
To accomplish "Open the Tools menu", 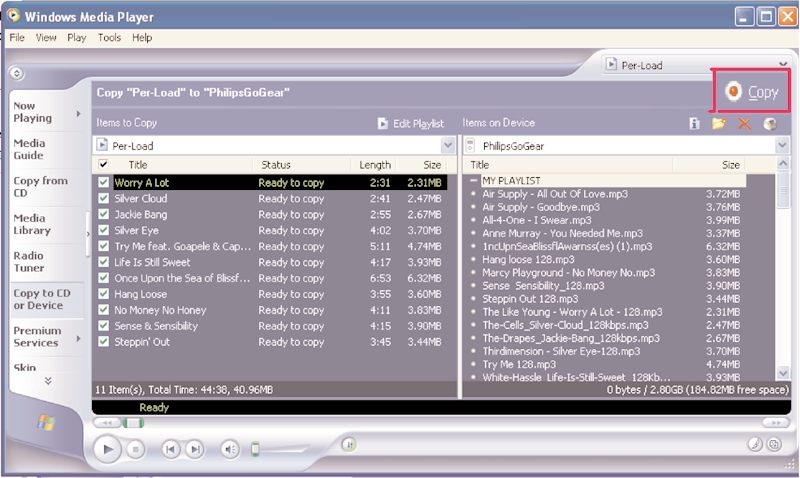I will (x=109, y=38).
